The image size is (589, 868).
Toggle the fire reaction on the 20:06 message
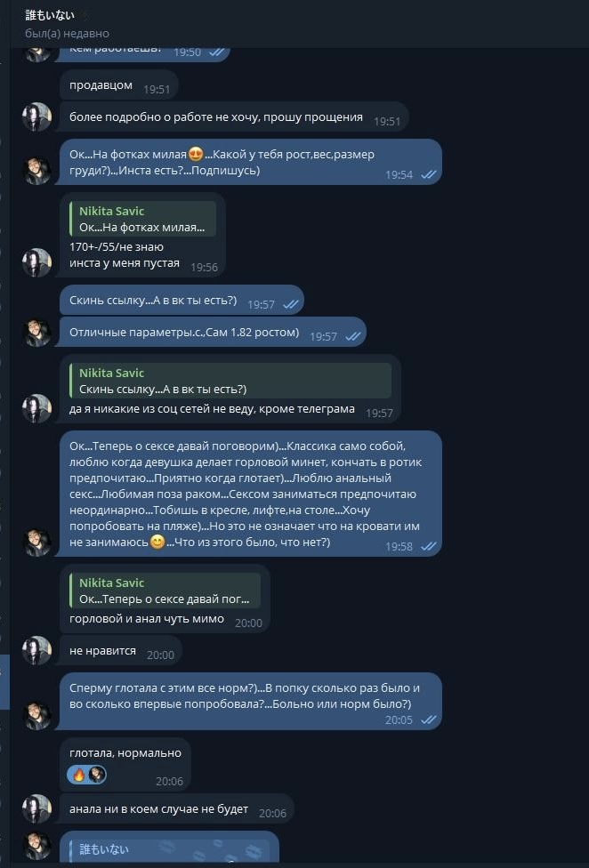click(78, 775)
